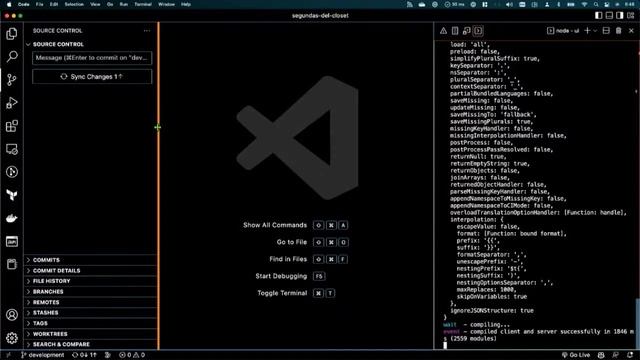Toggle the Panel layout button
Viewport: 640px width, 360px height.
(609, 16)
